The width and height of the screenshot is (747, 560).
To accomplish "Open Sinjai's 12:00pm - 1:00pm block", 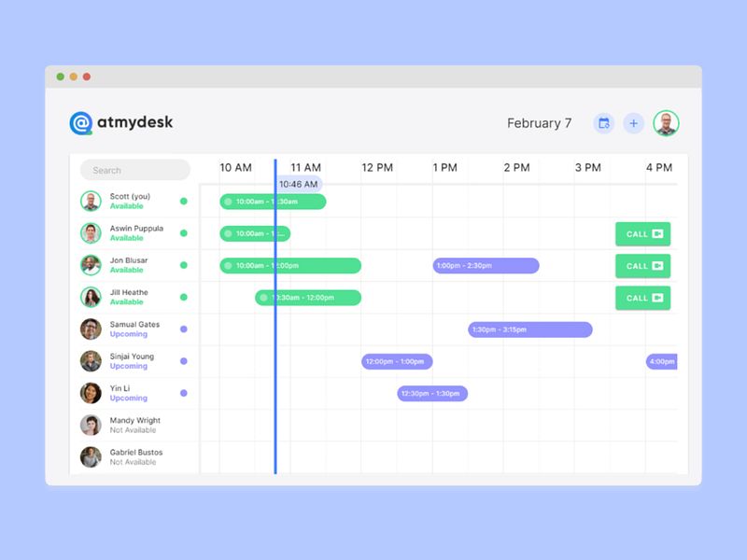I will pyautogui.click(x=397, y=361).
